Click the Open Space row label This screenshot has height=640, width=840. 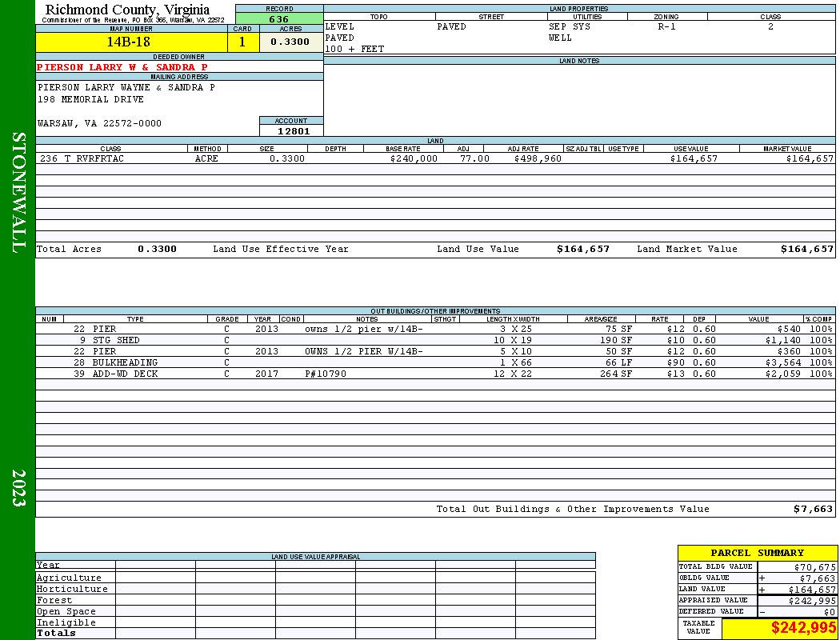click(x=66, y=612)
